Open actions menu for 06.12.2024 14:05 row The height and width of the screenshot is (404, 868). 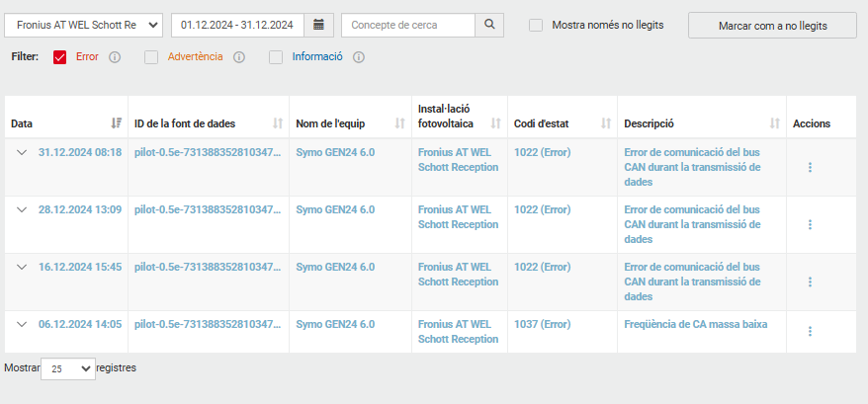(x=810, y=332)
